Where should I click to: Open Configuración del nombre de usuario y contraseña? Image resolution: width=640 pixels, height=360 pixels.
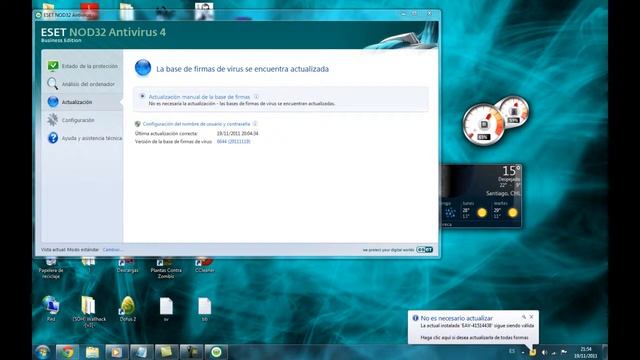click(x=196, y=124)
